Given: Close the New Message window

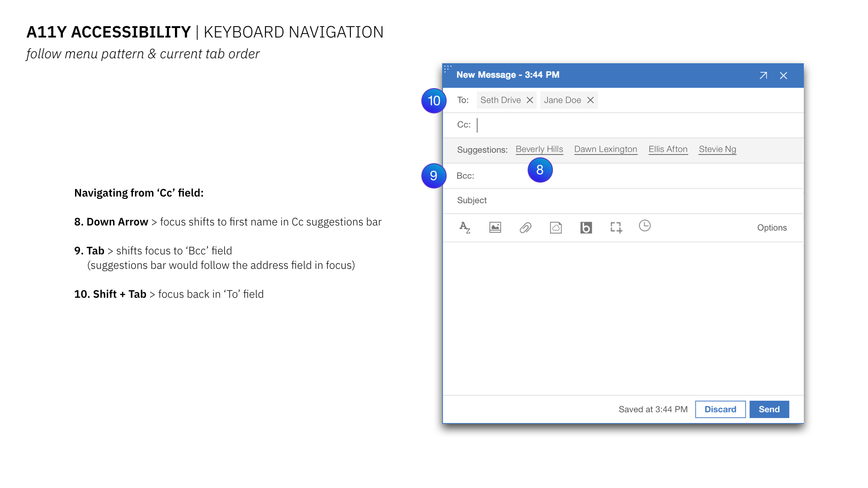Looking at the screenshot, I should pyautogui.click(x=783, y=75).
